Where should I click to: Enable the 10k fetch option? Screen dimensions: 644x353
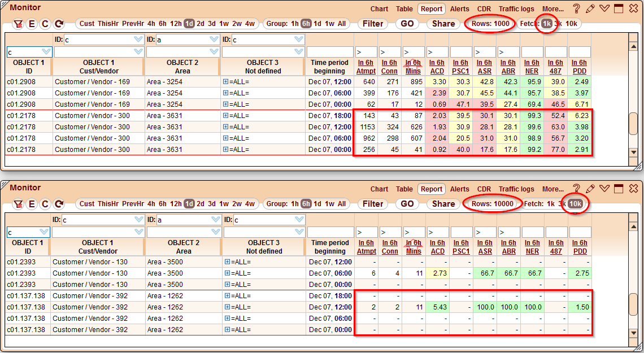pyautogui.click(x=575, y=204)
